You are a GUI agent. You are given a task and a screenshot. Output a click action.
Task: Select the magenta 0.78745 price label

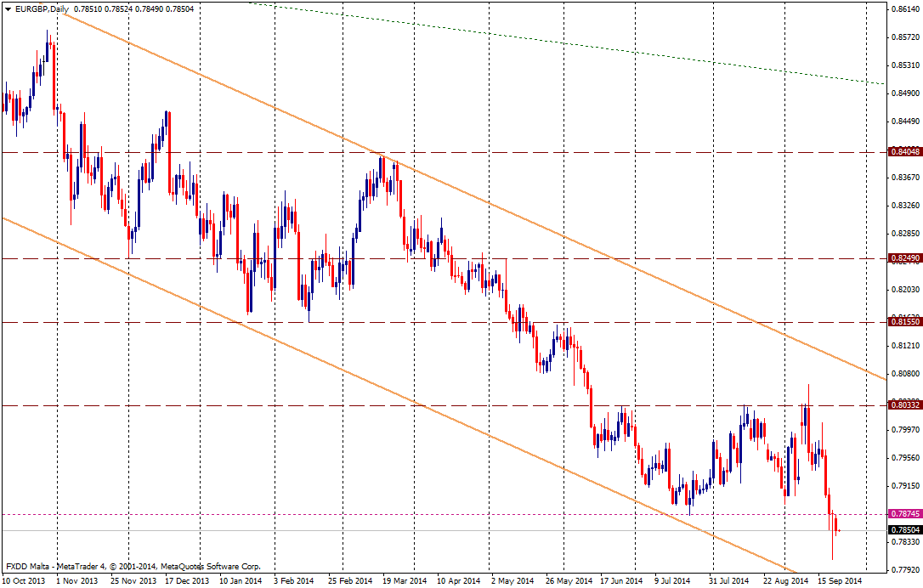(903, 514)
